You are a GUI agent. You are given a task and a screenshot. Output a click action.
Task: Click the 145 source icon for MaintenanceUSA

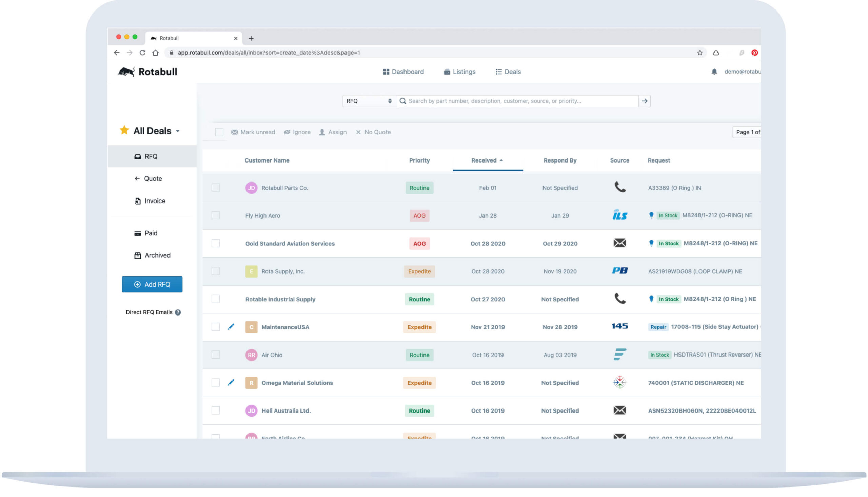619,326
